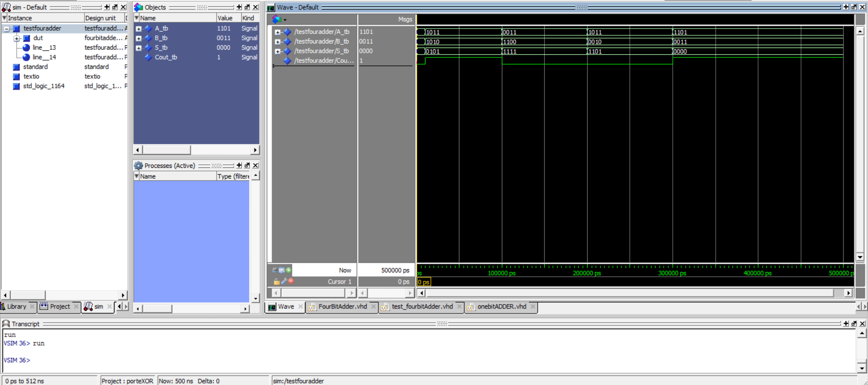Sort by the Design unit column header
Screen dimensions: 868x385
(104, 18)
